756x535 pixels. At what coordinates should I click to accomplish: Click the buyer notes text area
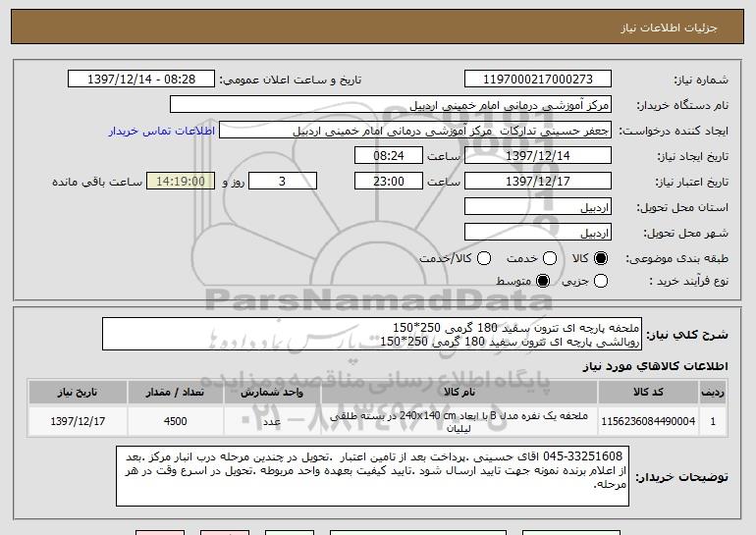point(373,476)
